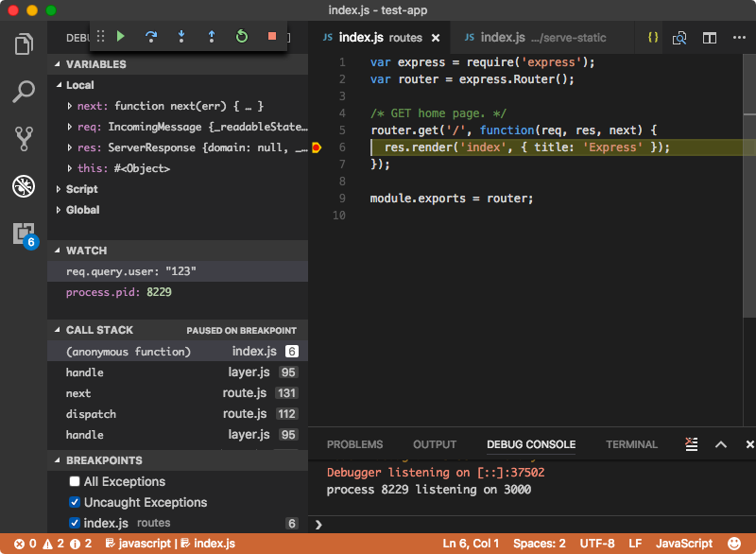756x554 pixels.
Task: Click line number 9 in gutter
Action: pyautogui.click(x=342, y=199)
